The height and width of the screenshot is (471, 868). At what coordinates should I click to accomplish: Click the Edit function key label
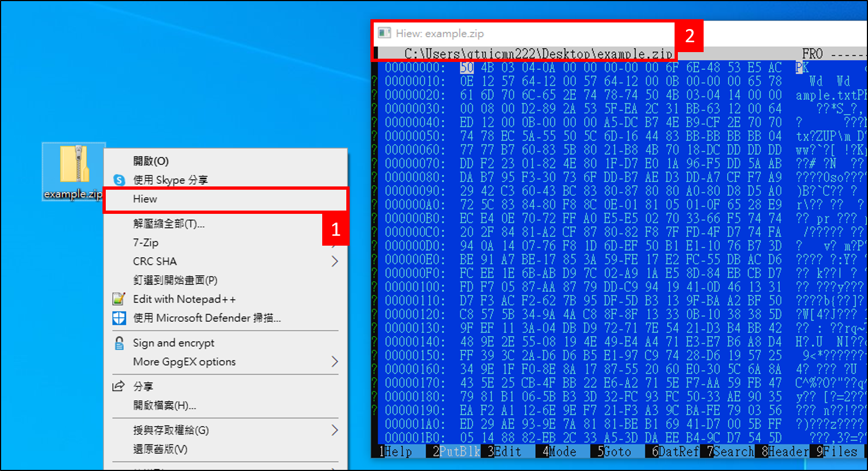click(507, 452)
